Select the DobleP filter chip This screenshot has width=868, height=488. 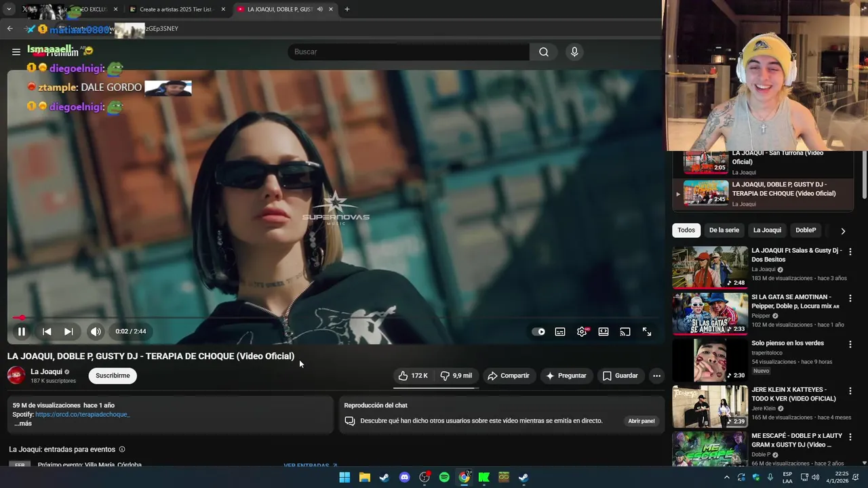click(x=806, y=230)
